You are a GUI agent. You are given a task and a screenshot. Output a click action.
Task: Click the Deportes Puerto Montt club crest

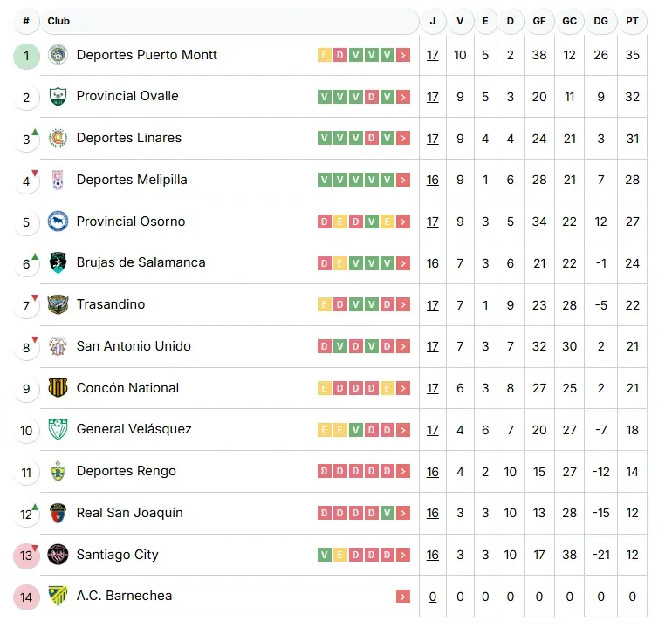coord(58,55)
